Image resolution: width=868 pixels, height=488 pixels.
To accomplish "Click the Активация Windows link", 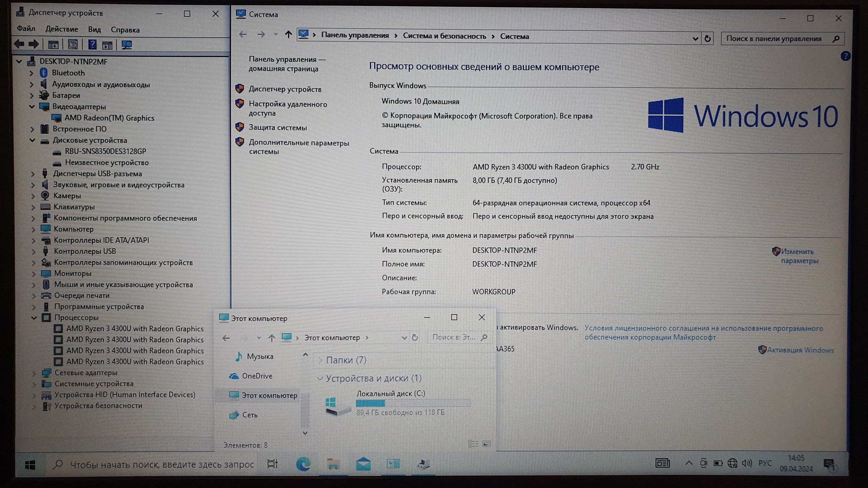I will tap(800, 350).
